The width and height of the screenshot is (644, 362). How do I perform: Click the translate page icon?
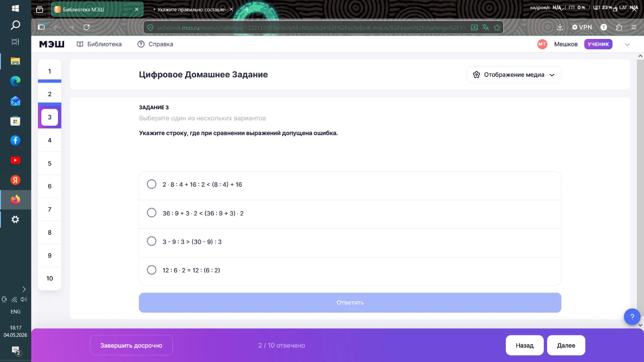pyautogui.click(x=485, y=28)
